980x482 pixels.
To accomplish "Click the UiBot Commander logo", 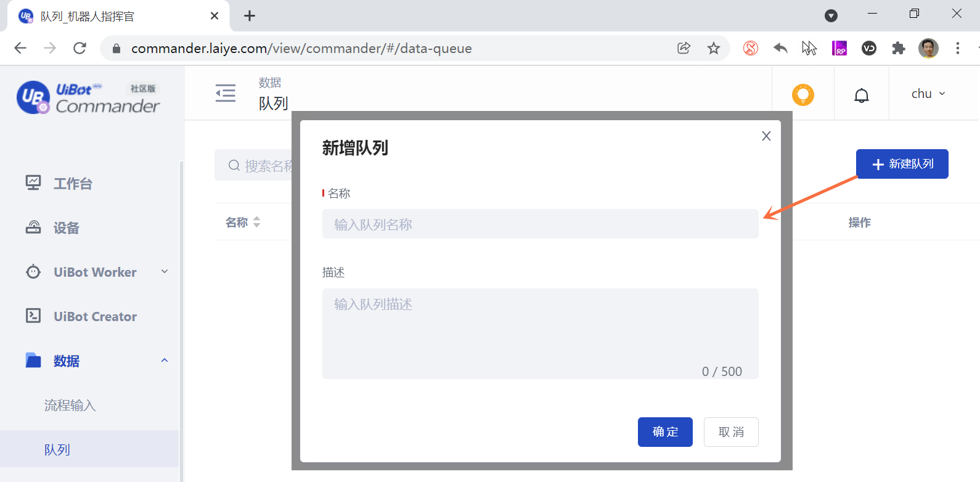I will pyautogui.click(x=88, y=98).
